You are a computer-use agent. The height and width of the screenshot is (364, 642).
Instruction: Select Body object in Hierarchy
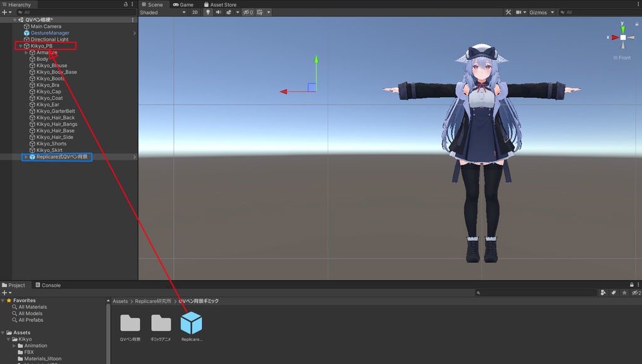42,59
